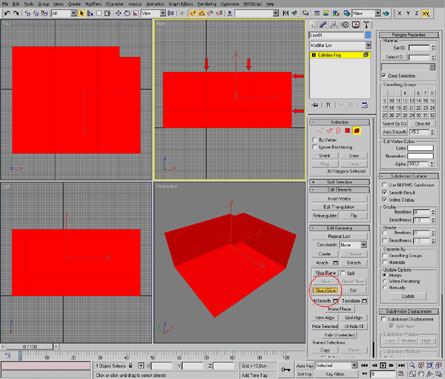Open the Rendering menu
This screenshot has height=379, width=445.
coord(207,4)
